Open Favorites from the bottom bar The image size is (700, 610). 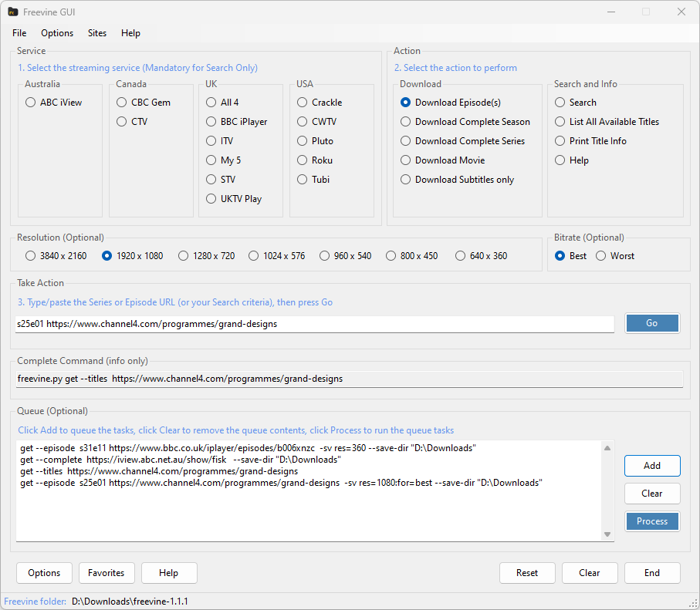coord(107,573)
